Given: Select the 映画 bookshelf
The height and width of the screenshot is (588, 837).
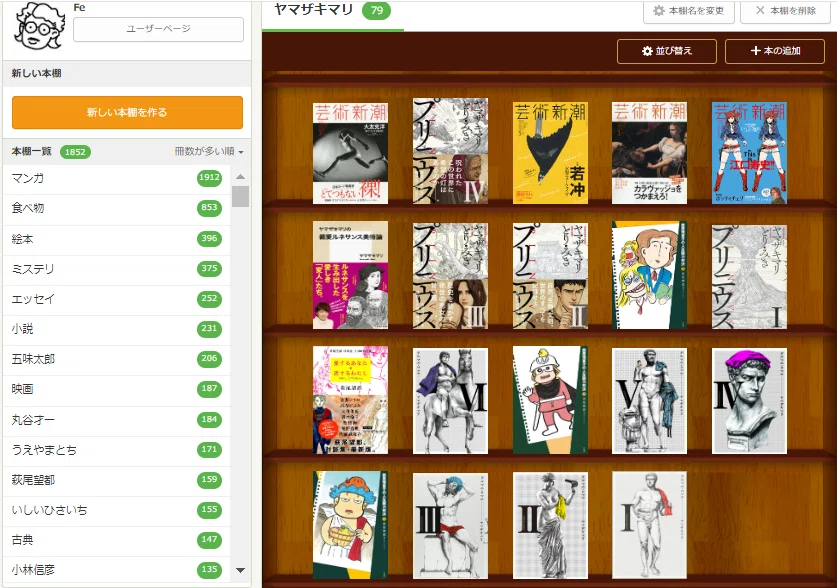Looking at the screenshot, I should point(117,389).
